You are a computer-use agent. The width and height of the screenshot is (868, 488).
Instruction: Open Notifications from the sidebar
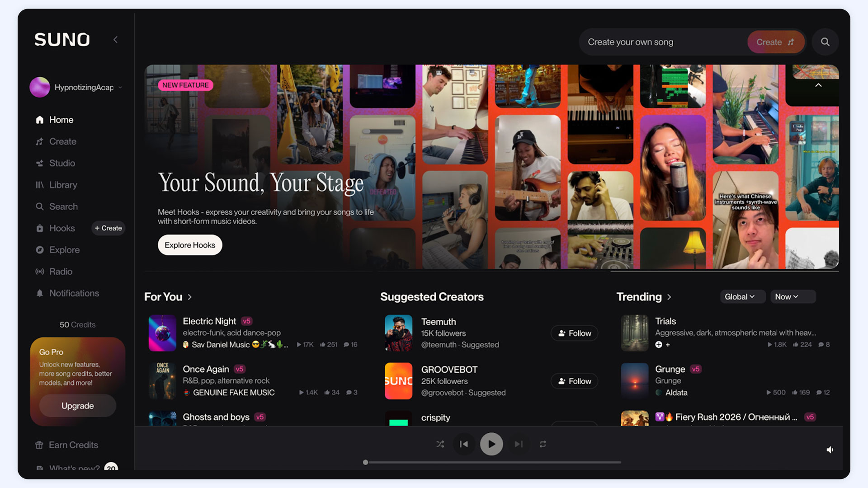pos(74,293)
